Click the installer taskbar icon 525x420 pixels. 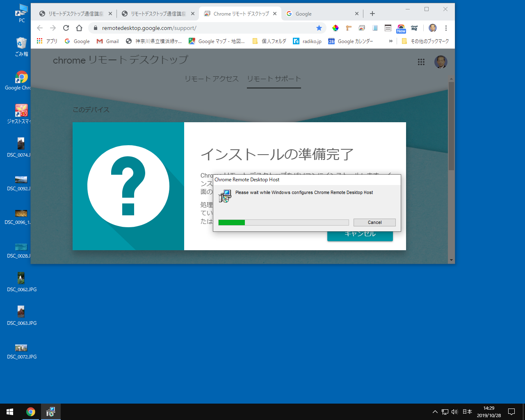(50, 412)
